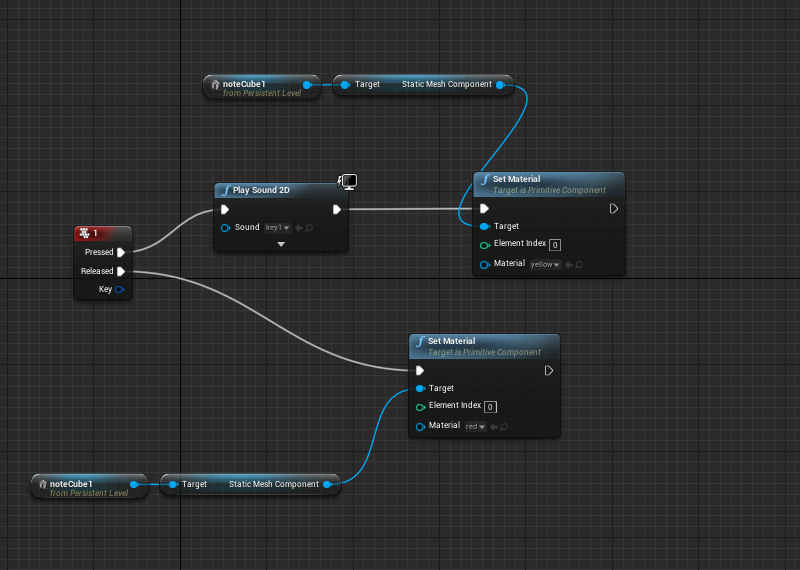Open the Sound key1 asset dropdown
Image resolution: width=800 pixels, height=570 pixels.
click(277, 228)
